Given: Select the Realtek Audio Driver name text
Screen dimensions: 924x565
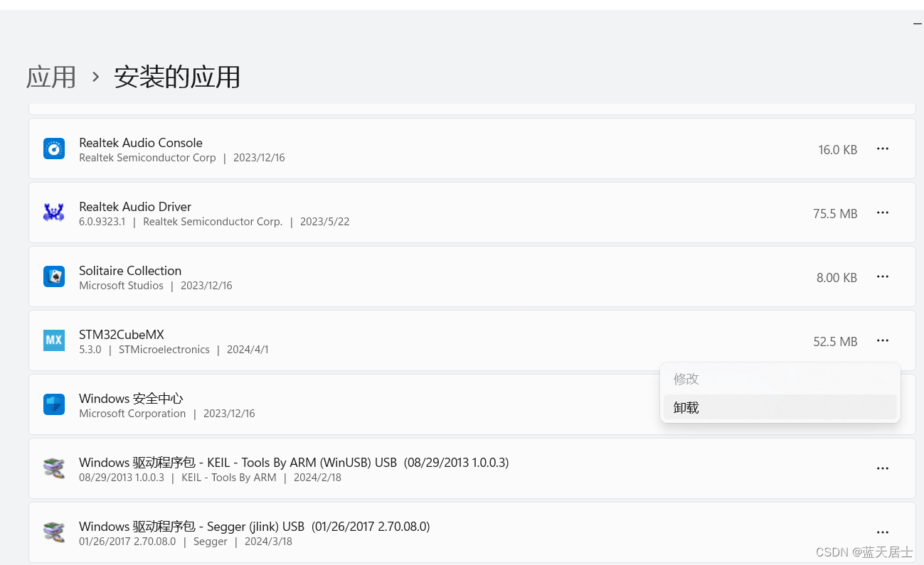Looking at the screenshot, I should click(x=135, y=207).
